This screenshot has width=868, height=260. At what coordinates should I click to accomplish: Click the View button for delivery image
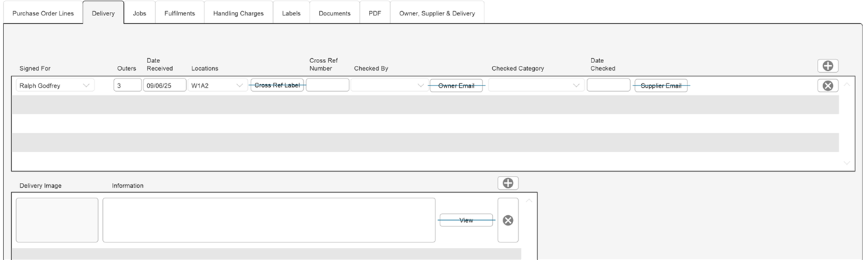(466, 220)
